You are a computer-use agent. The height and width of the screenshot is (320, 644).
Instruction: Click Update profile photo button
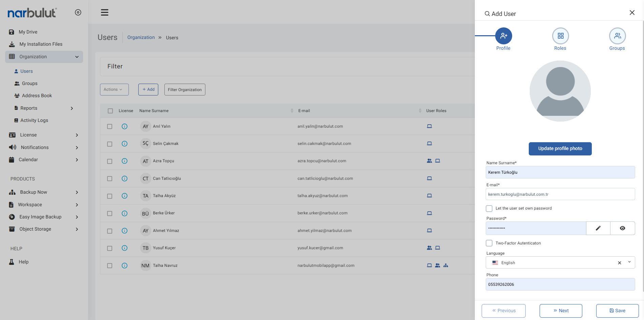[x=560, y=149]
